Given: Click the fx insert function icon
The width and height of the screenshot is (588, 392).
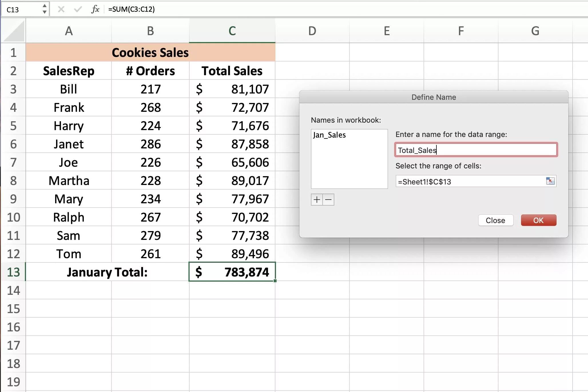Looking at the screenshot, I should (95, 9).
